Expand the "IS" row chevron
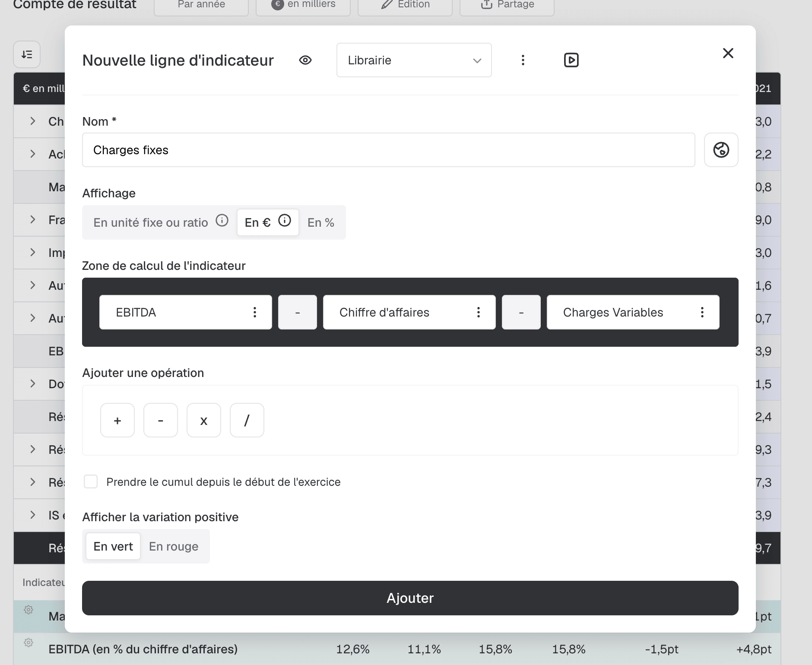Viewport: 812px width, 665px height. [x=33, y=515]
